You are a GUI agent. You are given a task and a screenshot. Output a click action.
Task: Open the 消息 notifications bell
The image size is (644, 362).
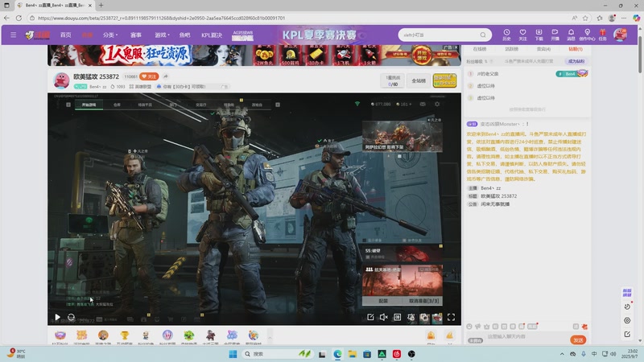pos(571,35)
